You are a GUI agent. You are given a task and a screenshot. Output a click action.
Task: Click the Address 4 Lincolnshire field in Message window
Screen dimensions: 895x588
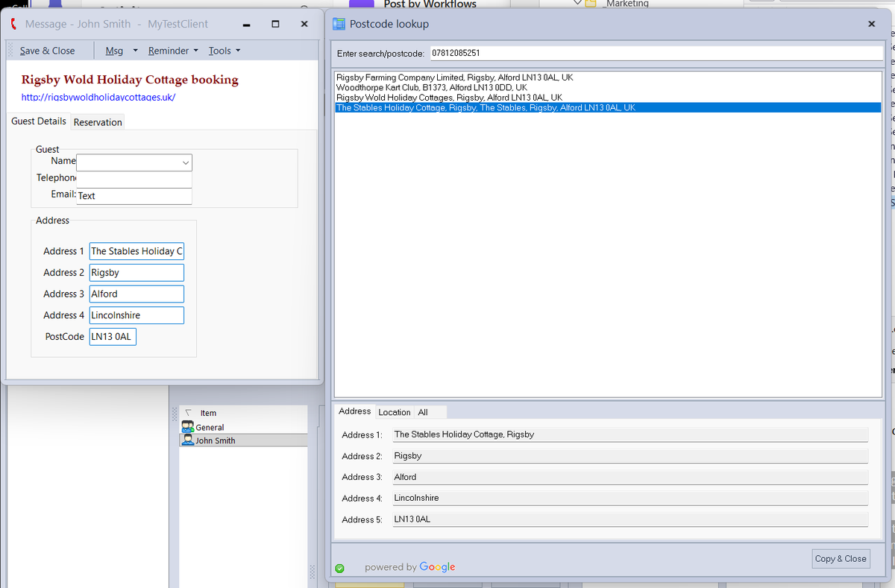(136, 315)
